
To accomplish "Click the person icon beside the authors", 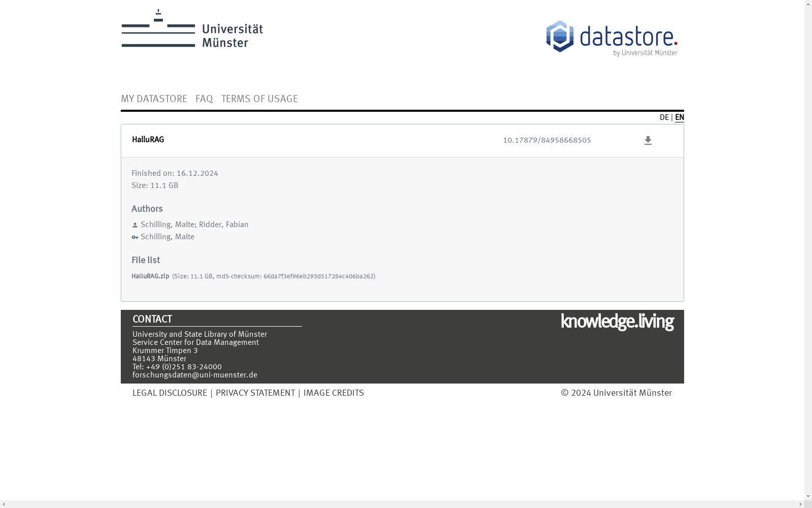I will [x=135, y=225].
